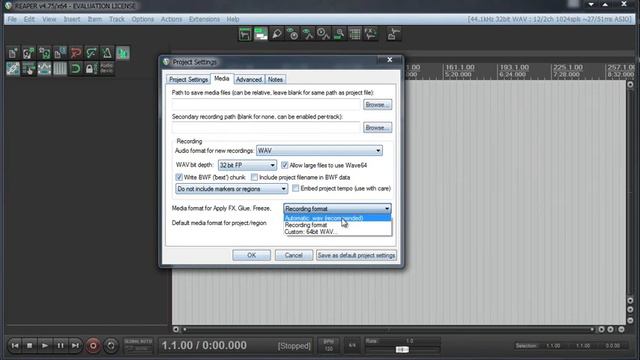
Task: Toggle Allow large files to use Wave64
Action: coord(284,165)
